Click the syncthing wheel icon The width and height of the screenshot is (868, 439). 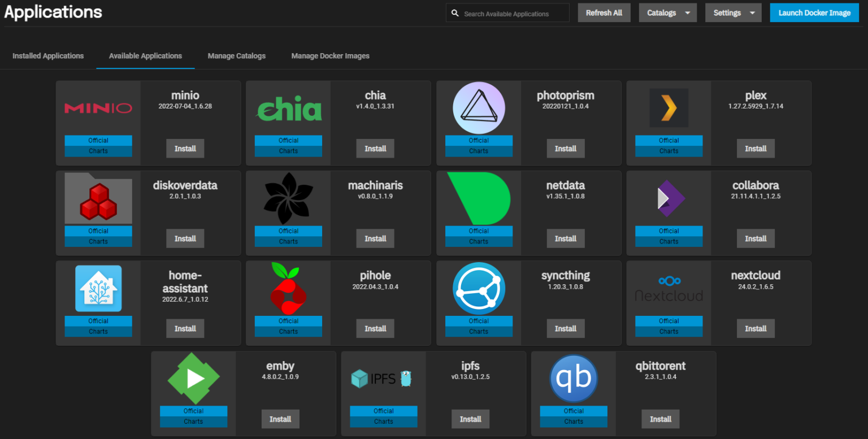[x=479, y=288]
